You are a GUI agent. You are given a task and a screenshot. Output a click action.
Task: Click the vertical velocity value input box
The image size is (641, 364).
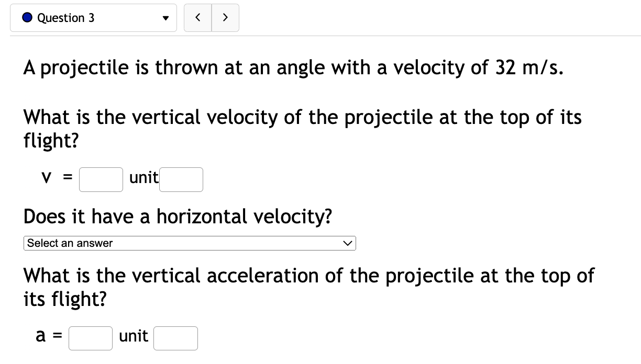[x=101, y=179]
